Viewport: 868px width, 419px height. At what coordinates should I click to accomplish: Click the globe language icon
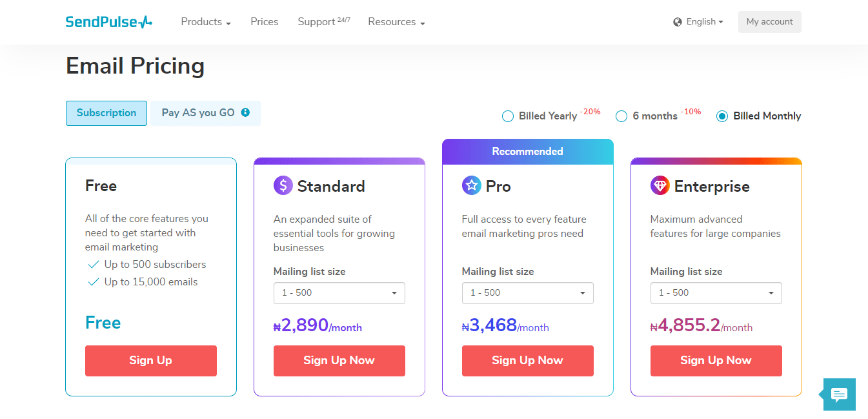click(678, 22)
